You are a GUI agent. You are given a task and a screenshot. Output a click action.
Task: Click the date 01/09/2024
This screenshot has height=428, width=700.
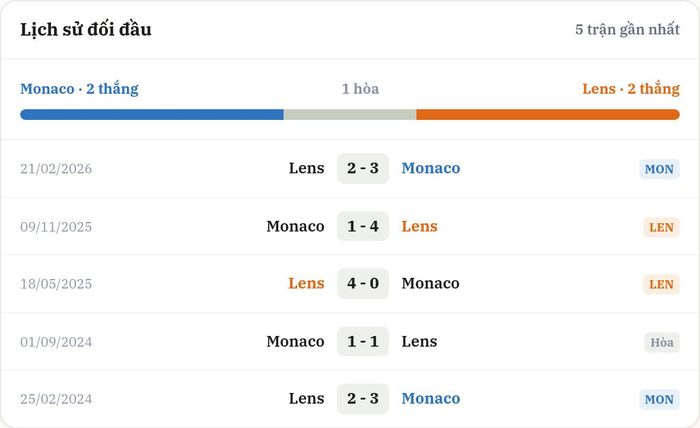56,342
